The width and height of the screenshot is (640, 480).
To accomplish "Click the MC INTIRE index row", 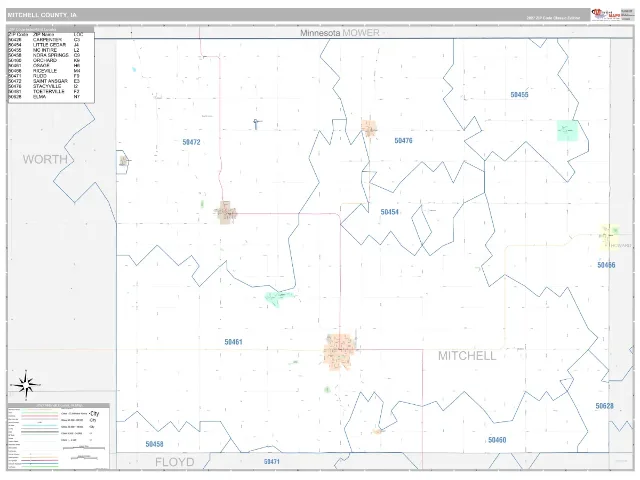I will click(45, 50).
